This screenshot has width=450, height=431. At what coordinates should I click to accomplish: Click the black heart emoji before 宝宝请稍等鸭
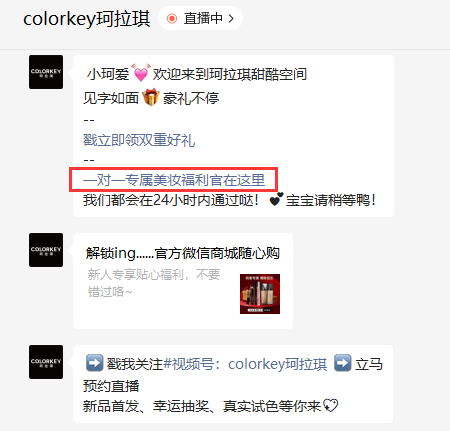276,199
